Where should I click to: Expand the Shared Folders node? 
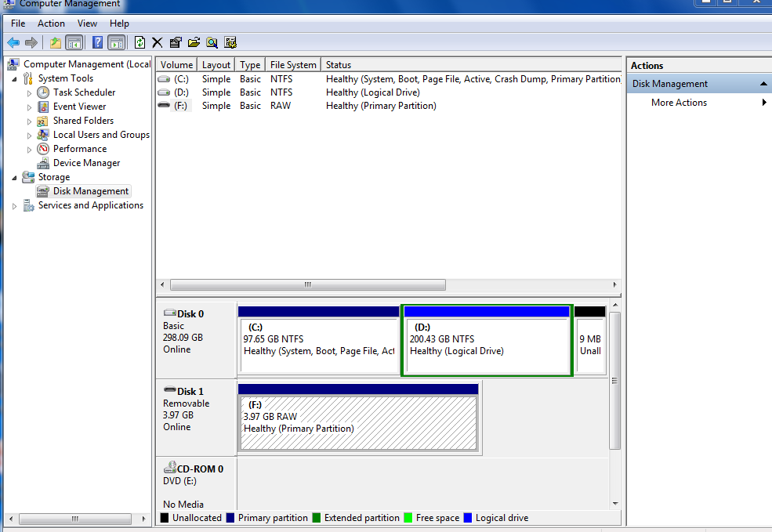pos(29,121)
